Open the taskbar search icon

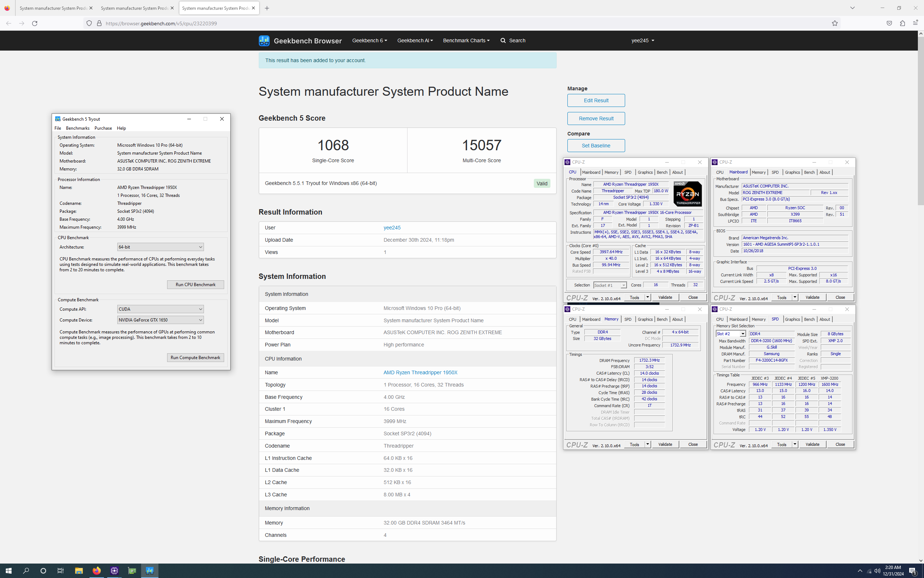(x=26, y=571)
